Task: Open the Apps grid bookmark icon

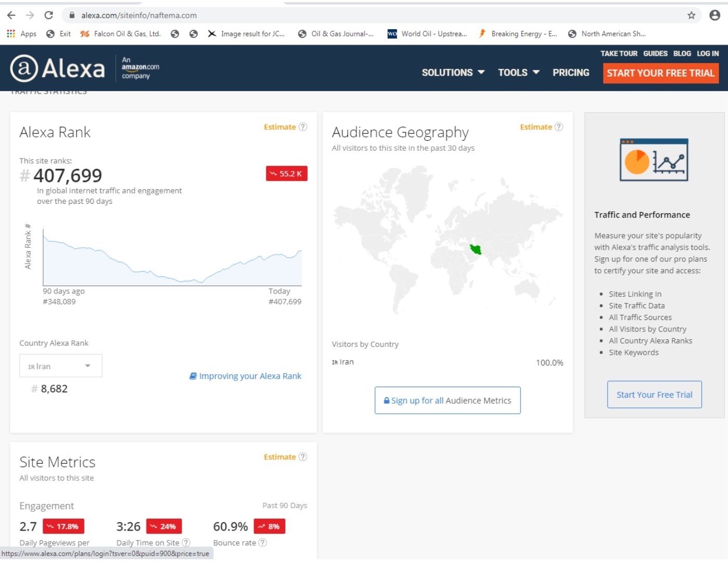Action: point(11,34)
